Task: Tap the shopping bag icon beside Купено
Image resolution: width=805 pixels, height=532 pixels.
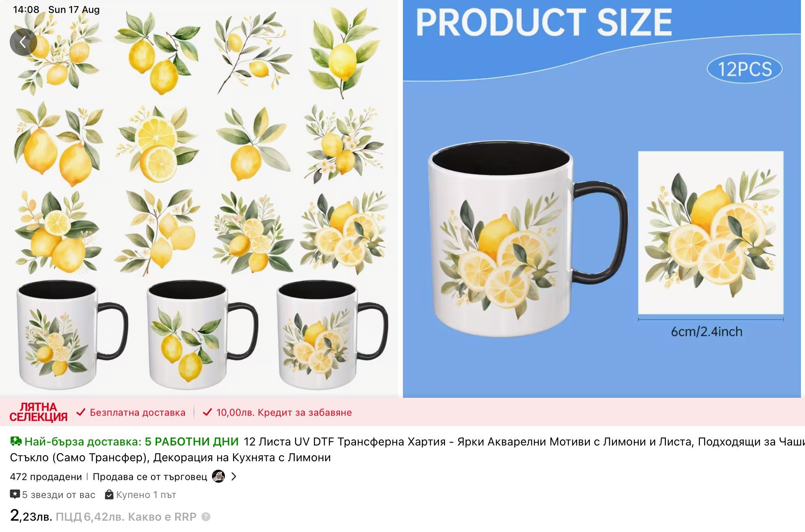Action: pos(109,494)
